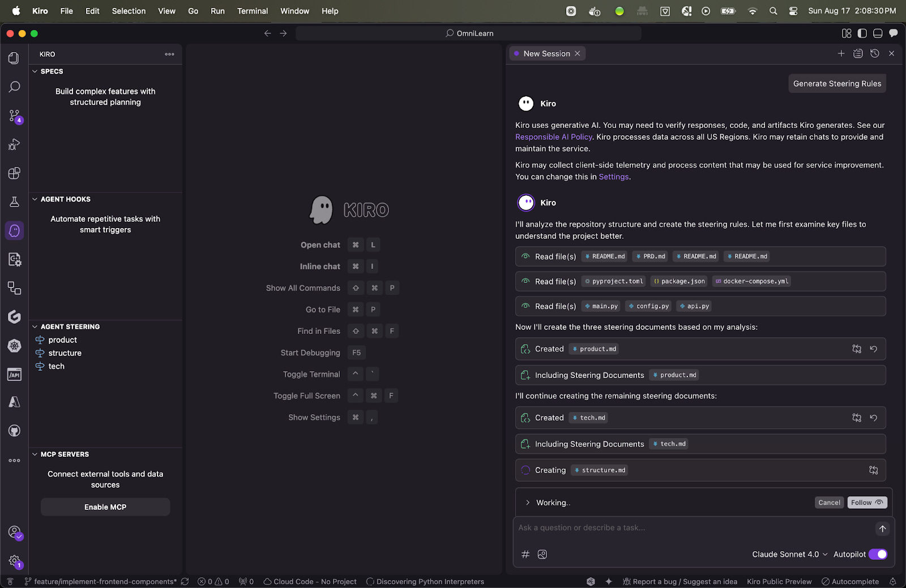Collapse the SPECS section

35,71
